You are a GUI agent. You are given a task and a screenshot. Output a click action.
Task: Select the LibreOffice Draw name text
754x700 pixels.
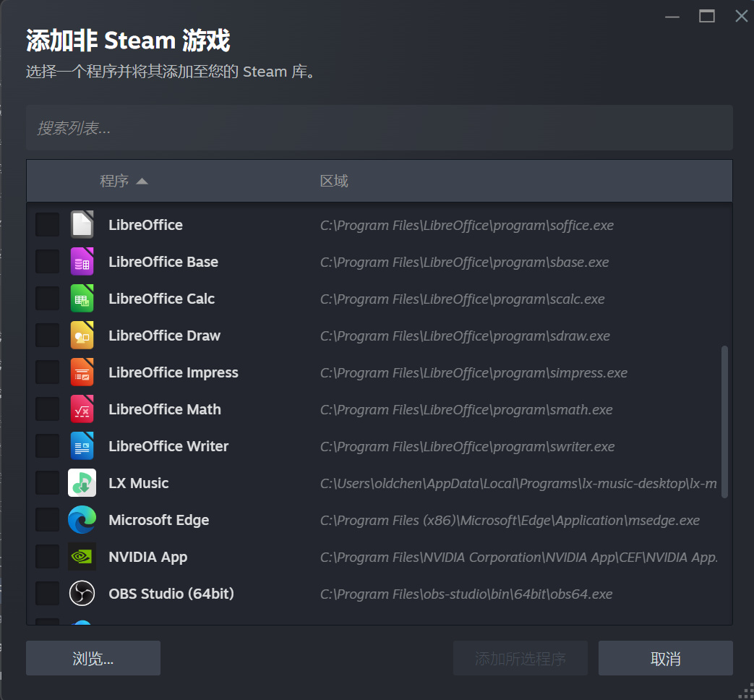click(164, 336)
